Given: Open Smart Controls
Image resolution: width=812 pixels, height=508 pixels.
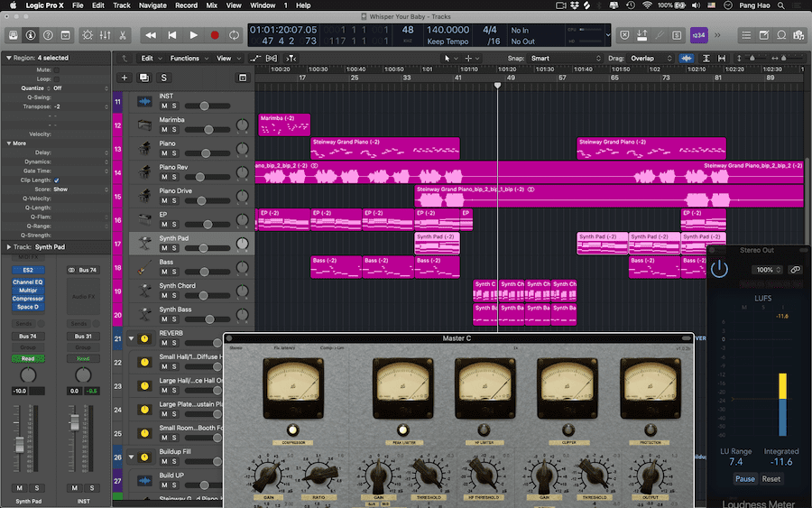Looking at the screenshot, I should tap(88, 35).
